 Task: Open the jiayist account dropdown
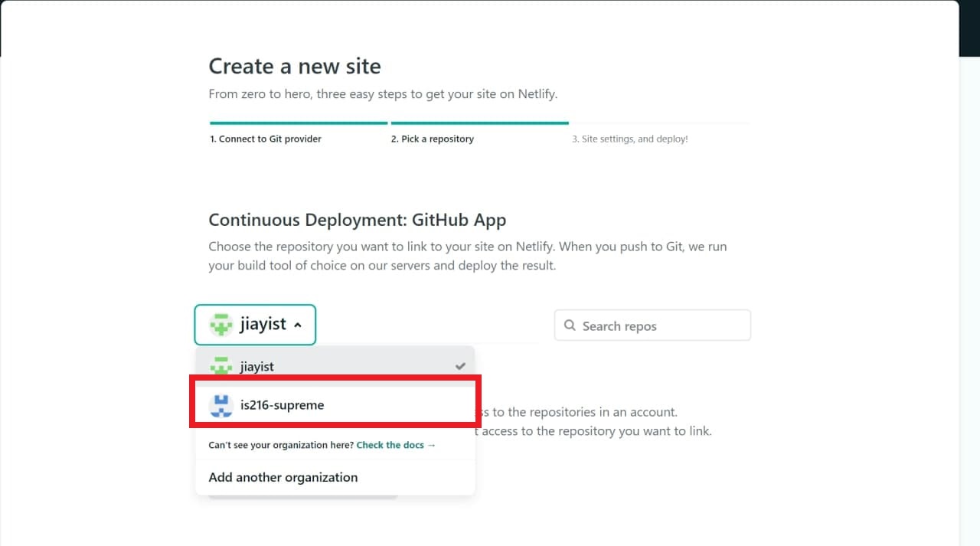pyautogui.click(x=255, y=325)
